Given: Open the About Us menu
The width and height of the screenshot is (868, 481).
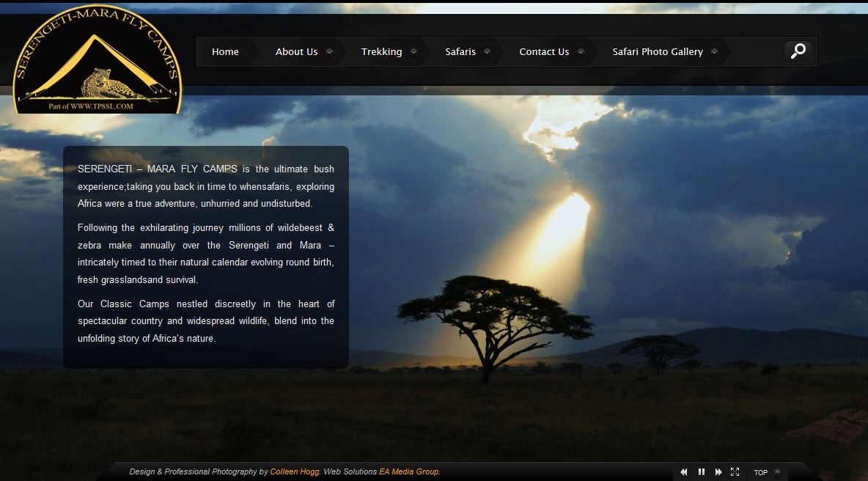Looking at the screenshot, I should click(297, 51).
